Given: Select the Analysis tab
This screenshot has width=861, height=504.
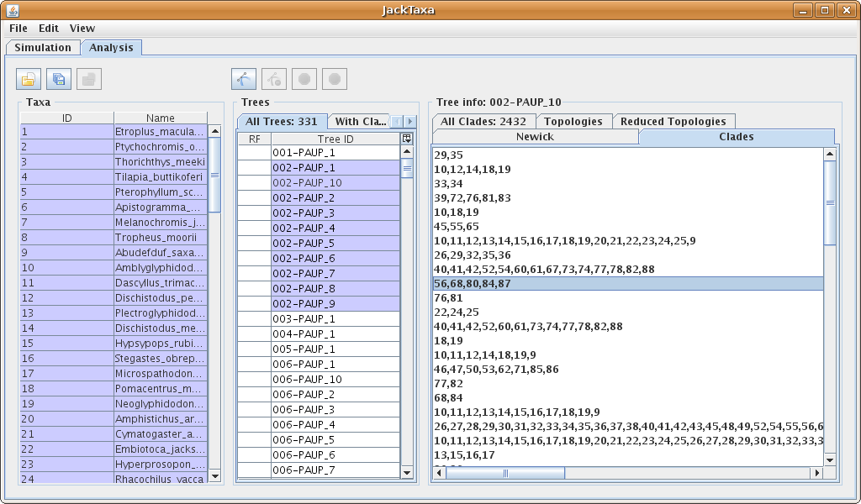Looking at the screenshot, I should coord(111,48).
